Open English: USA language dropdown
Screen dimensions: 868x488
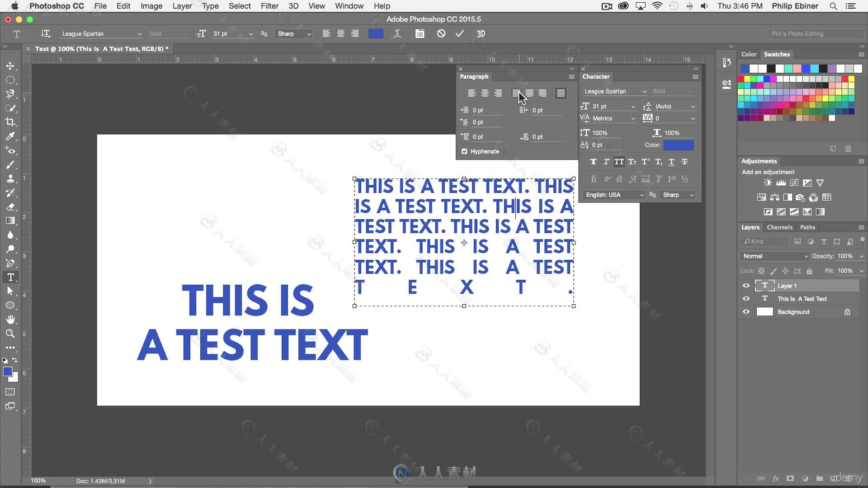(x=614, y=195)
